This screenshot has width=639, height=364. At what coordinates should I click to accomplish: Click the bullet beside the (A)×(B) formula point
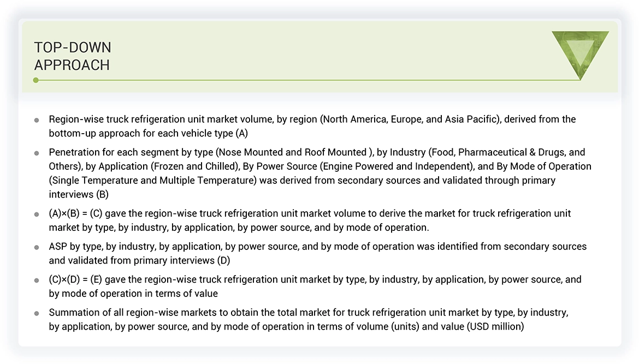pyautogui.click(x=37, y=213)
